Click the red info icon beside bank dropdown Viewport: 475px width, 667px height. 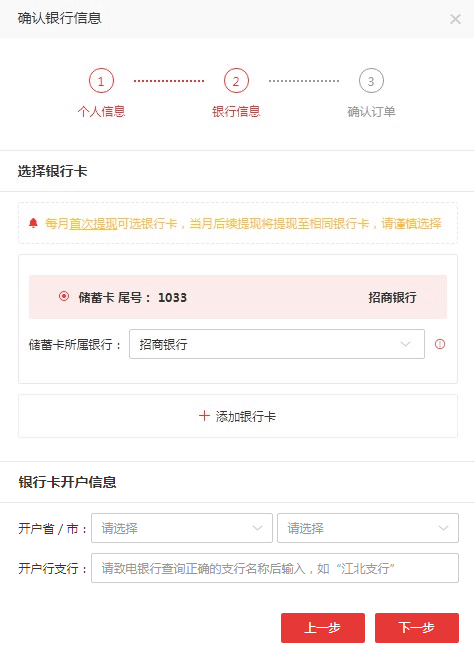tap(440, 344)
